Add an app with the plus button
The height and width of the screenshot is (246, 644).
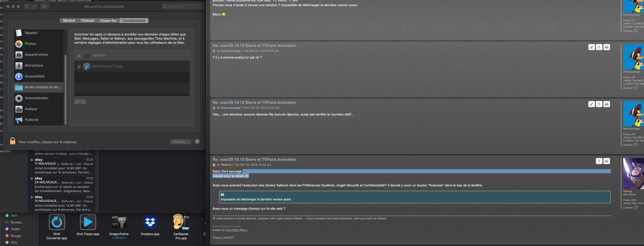click(77, 102)
